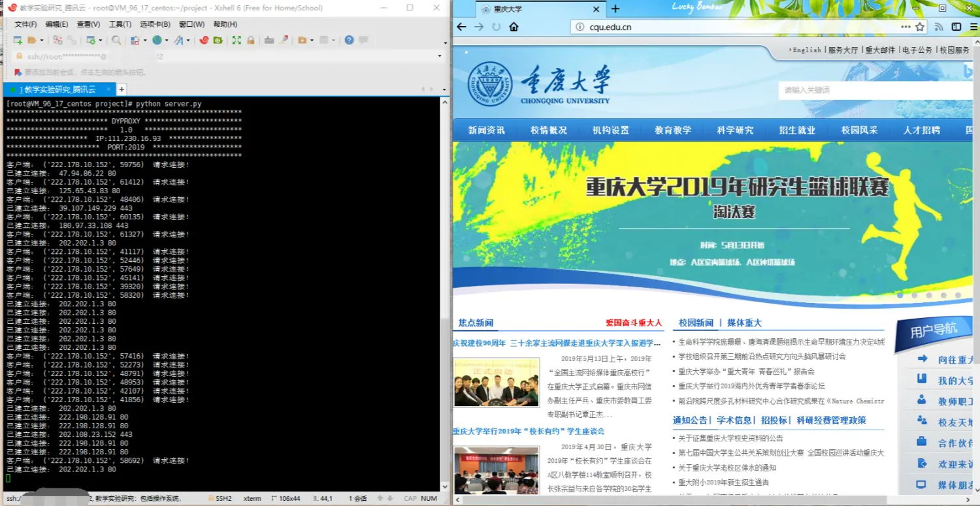This screenshot has width=980, height=506.
Task: Open 新闻资讯 in site navigation bar
Action: pos(486,130)
